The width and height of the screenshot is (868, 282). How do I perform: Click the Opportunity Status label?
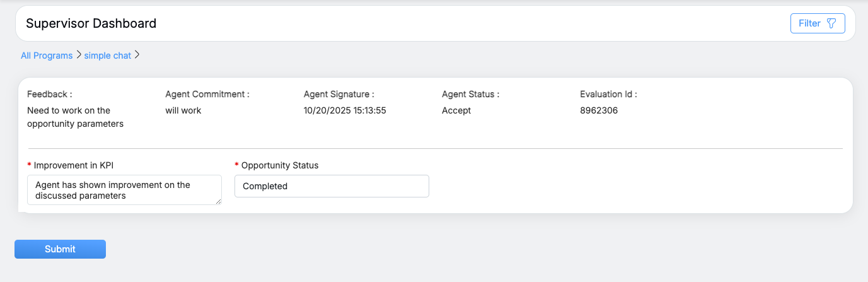point(280,165)
